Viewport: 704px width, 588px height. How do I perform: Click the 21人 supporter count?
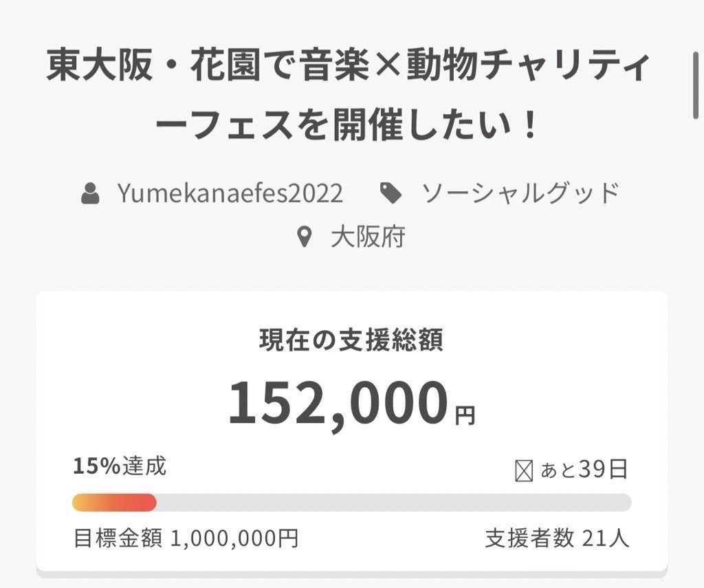pyautogui.click(x=606, y=538)
